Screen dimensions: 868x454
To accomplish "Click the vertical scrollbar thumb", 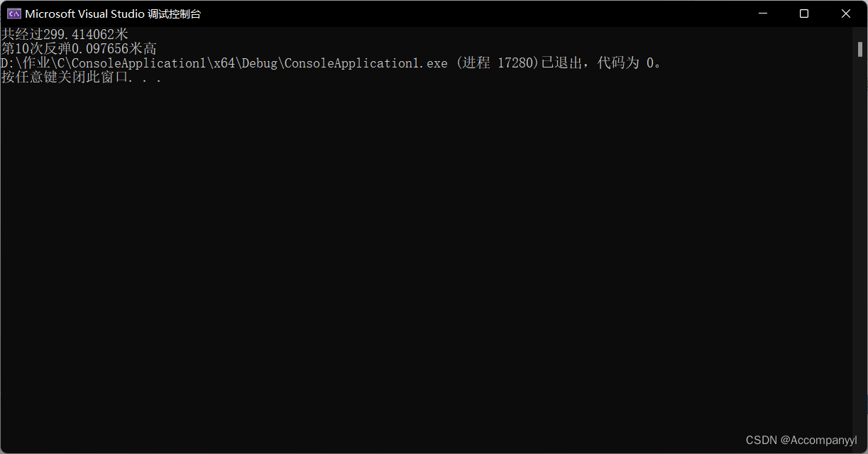I will 859,48.
